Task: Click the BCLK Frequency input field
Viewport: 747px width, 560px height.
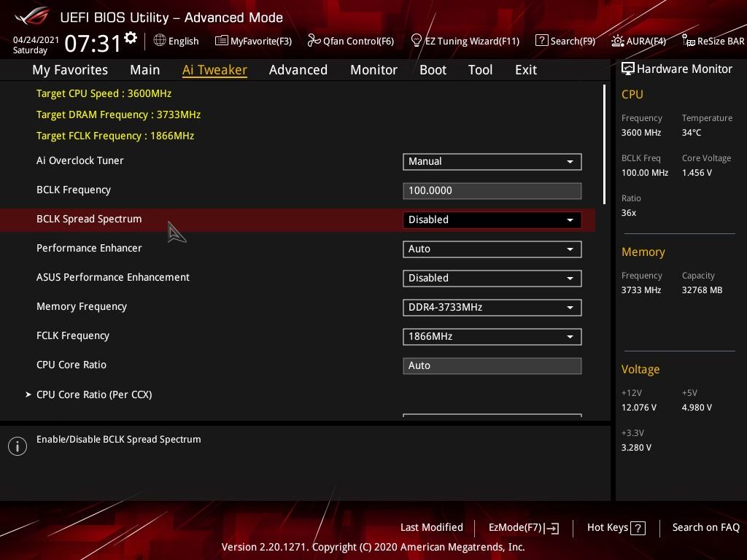Action: (x=492, y=191)
